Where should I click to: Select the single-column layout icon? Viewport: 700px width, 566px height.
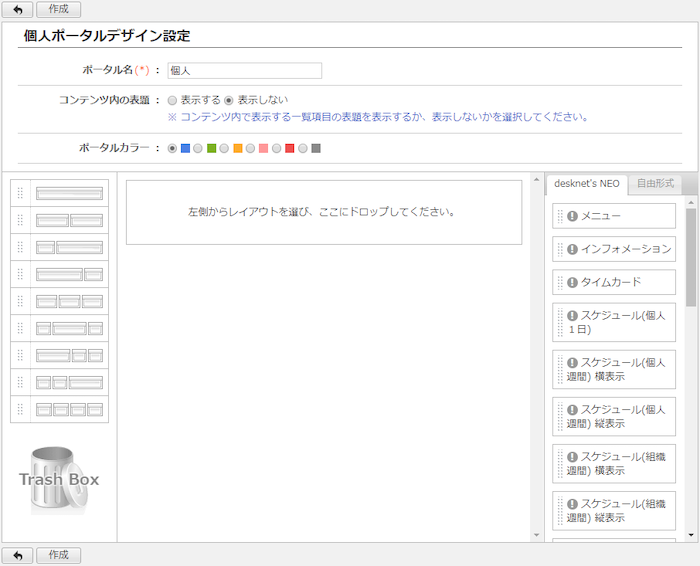(x=69, y=193)
